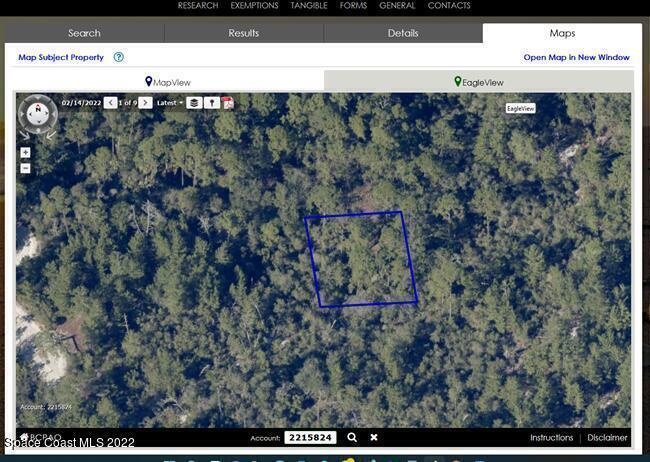
Task: Click the Account number input field
Action: pyautogui.click(x=310, y=437)
